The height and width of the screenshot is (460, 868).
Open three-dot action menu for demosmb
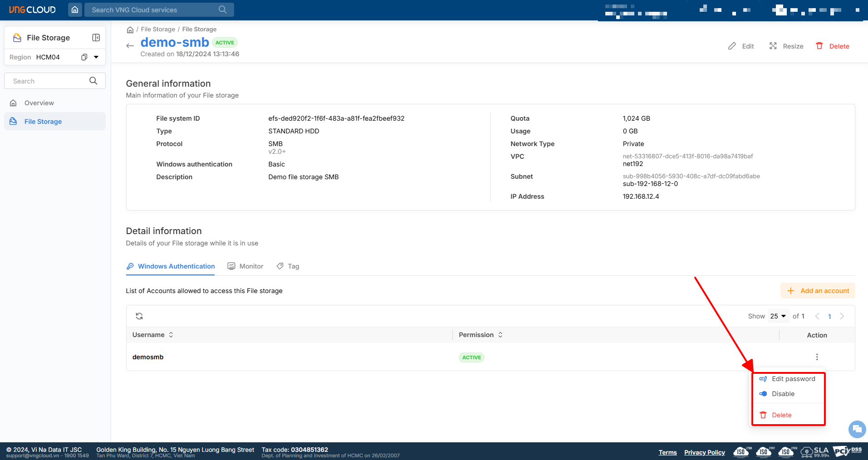tap(817, 357)
